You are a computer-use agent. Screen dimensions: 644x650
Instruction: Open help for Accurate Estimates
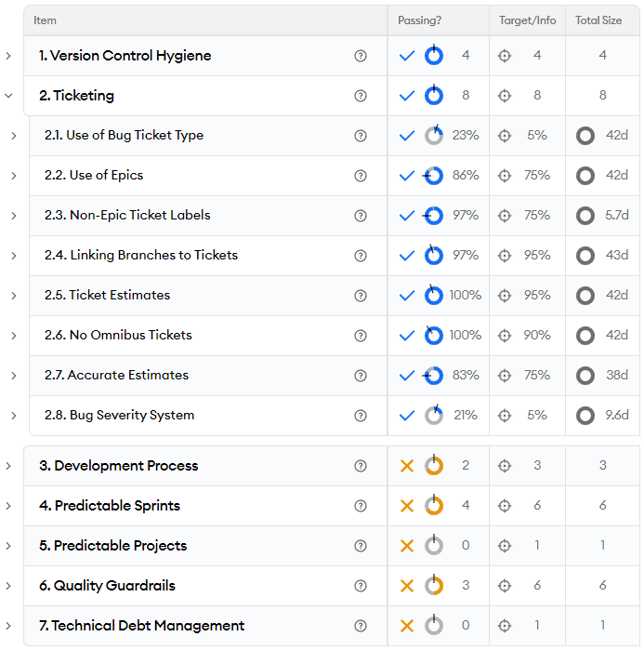(x=361, y=376)
